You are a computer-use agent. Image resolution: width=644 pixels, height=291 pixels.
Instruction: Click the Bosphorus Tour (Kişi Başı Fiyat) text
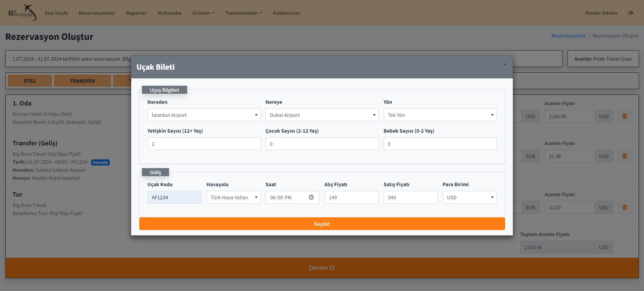(x=48, y=213)
